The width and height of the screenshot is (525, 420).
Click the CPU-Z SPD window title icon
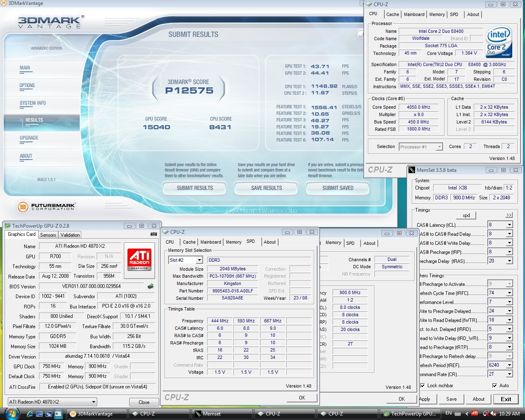pyautogui.click(x=166, y=232)
